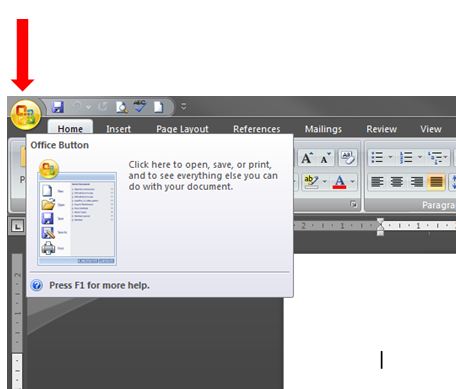Clear formatting with the eraser icon
The height and width of the screenshot is (389, 456).
point(348,158)
